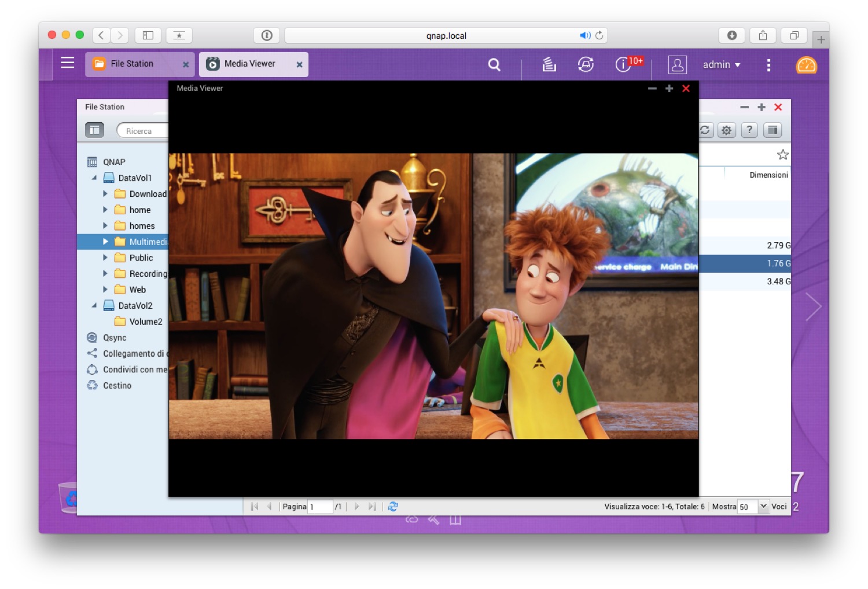Maximize the Media Viewer window
This screenshot has width=868, height=589.
tap(669, 89)
